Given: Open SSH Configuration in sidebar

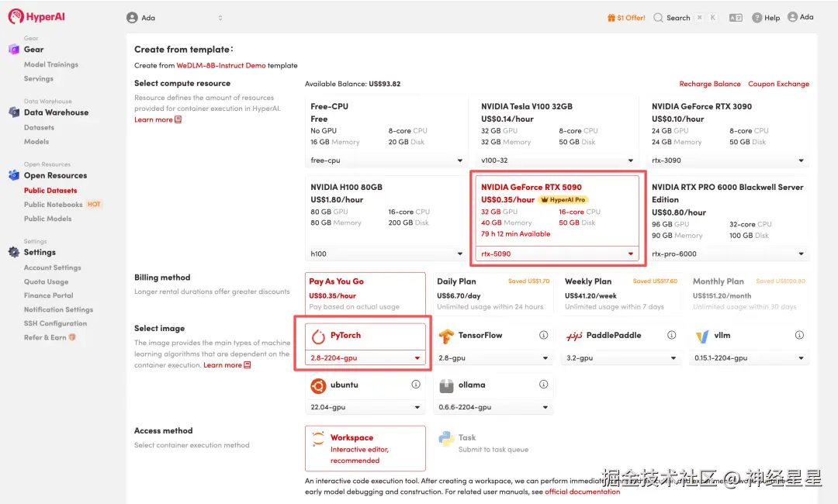Looking at the screenshot, I should tap(55, 323).
